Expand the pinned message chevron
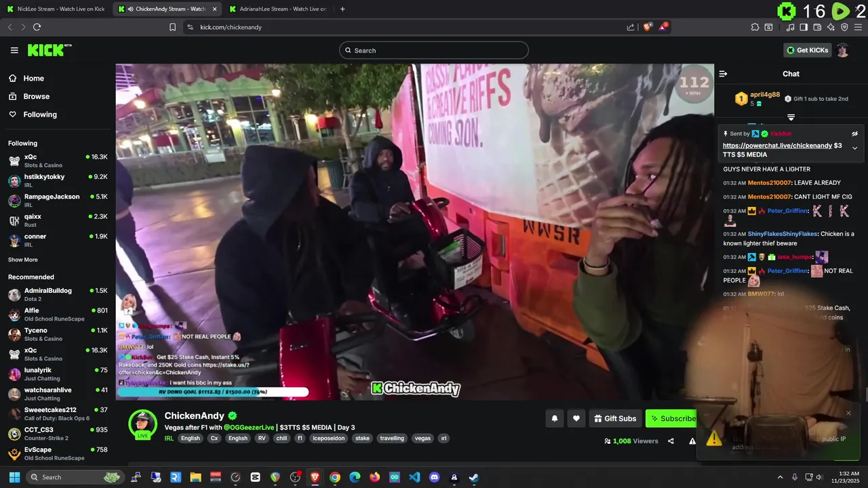Viewport: 868px width, 488px height. pos(854,148)
